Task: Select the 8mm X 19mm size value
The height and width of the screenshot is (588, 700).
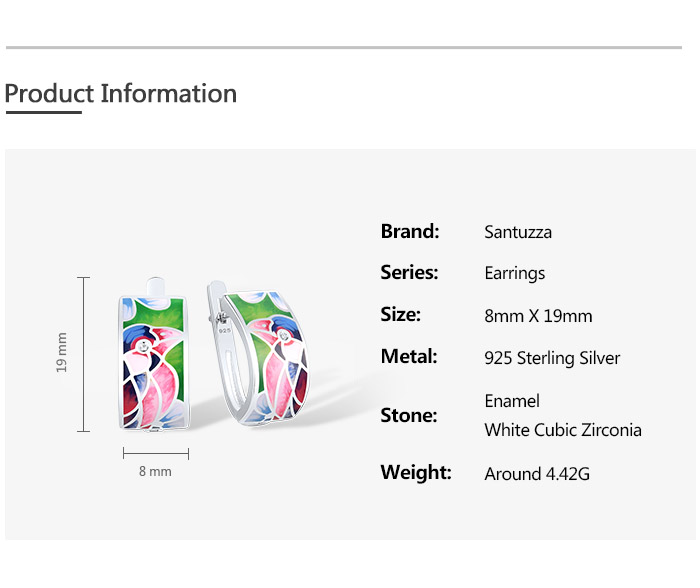Action: coord(538,316)
